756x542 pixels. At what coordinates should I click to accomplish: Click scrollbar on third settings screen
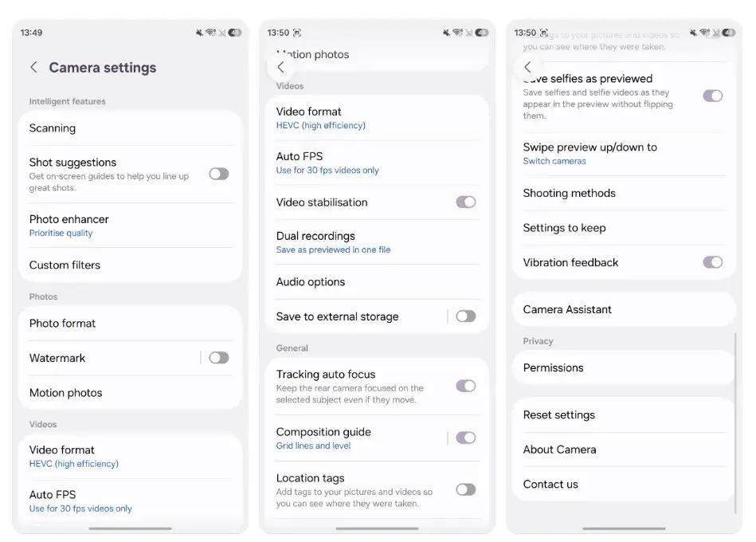click(735, 423)
